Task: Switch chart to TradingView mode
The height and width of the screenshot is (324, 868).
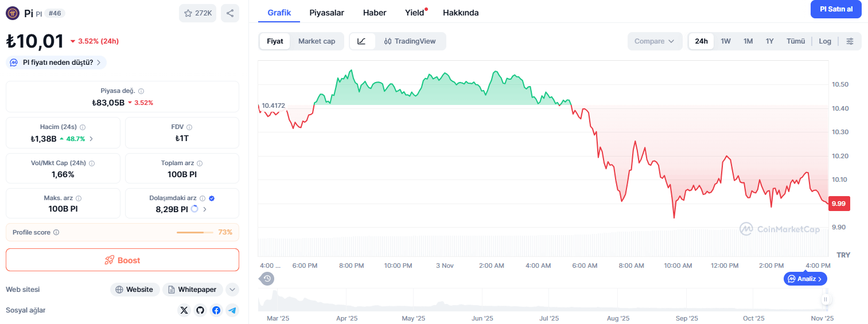Action: click(410, 41)
